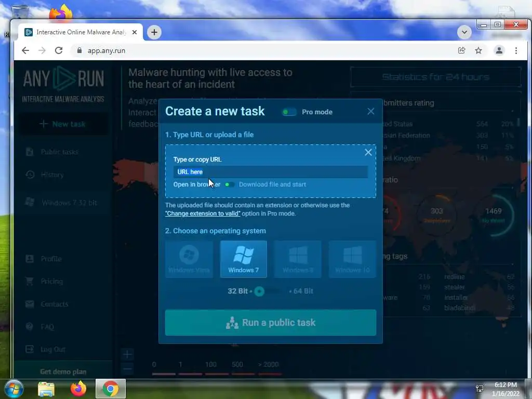Click the Pricing cart icon
532x399 pixels.
(30, 281)
